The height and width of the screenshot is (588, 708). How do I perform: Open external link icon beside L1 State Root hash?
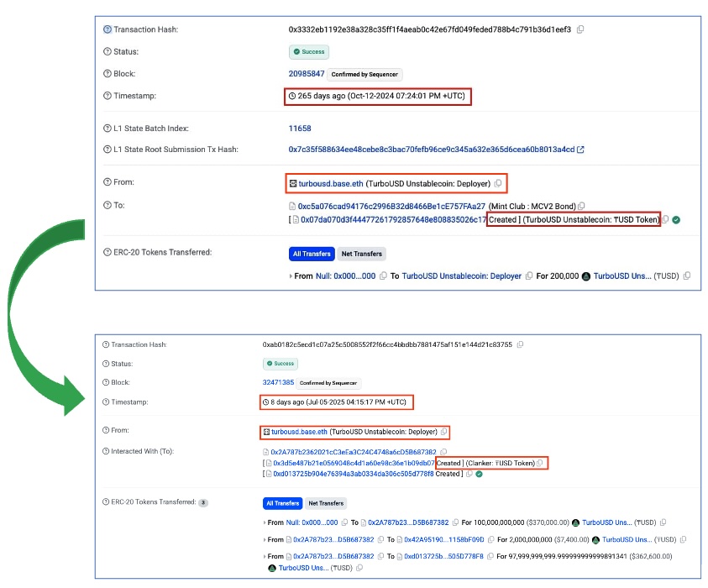tap(580, 150)
